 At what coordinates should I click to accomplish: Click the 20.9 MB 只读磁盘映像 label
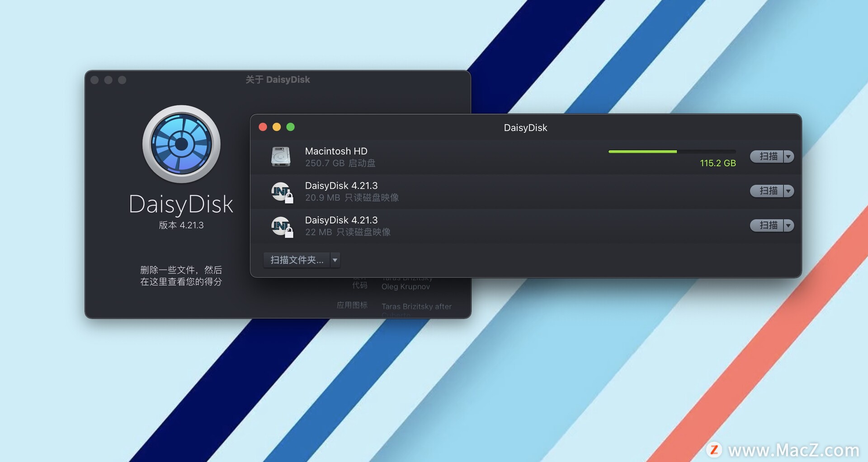[x=352, y=197]
